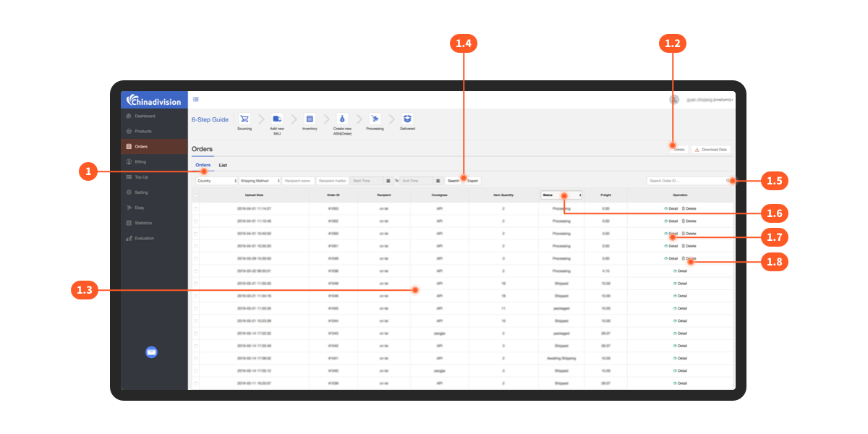Select Orders in the sidebar menu
The height and width of the screenshot is (434, 868).
tap(154, 146)
